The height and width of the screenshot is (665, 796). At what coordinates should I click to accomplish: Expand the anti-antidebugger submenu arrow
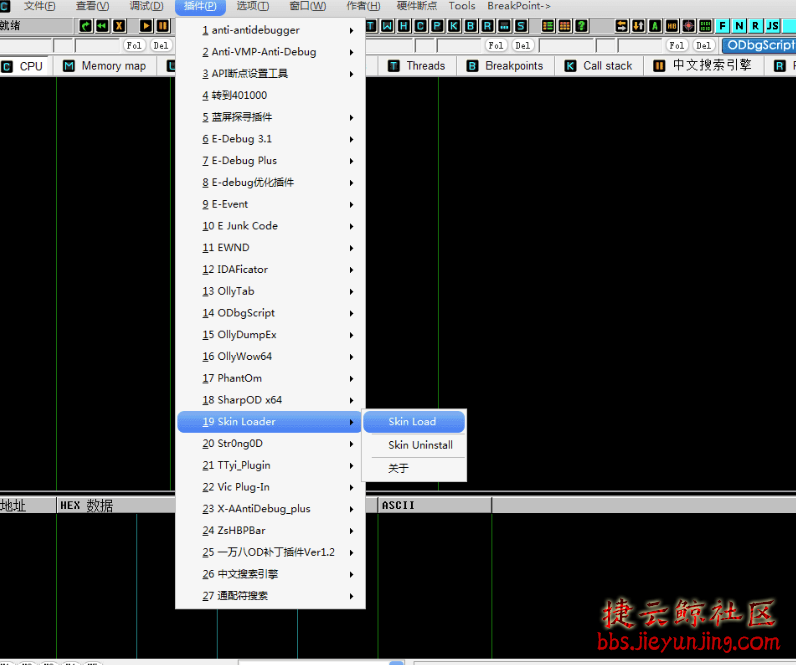[351, 30]
